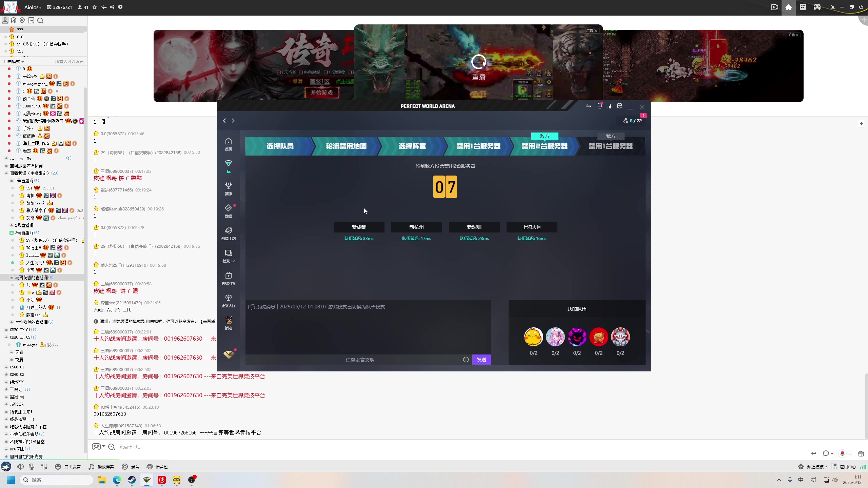Mute the speaker in YY bottom bar

tap(20, 467)
